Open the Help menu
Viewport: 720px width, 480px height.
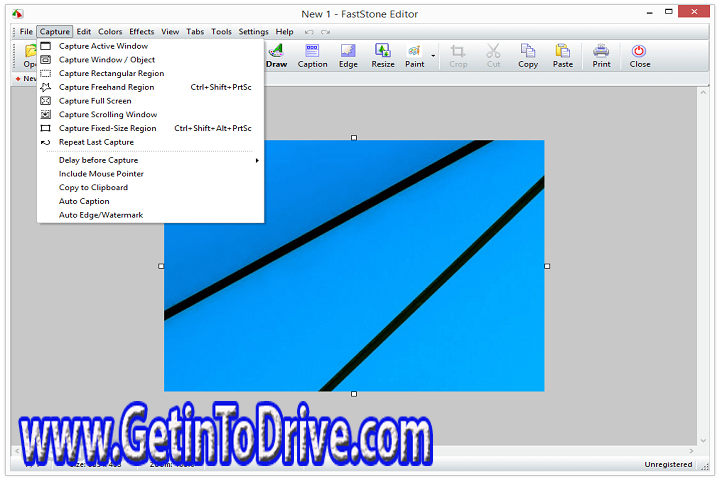pyautogui.click(x=284, y=32)
